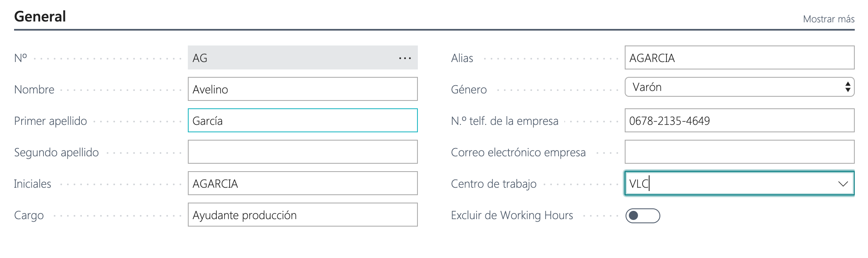Edit the Cargo field
Viewport: 868px width, 258px height.
point(302,215)
